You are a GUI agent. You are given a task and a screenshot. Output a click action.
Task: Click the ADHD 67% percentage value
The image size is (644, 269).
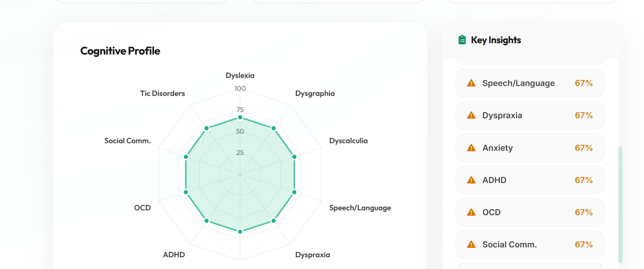584,180
